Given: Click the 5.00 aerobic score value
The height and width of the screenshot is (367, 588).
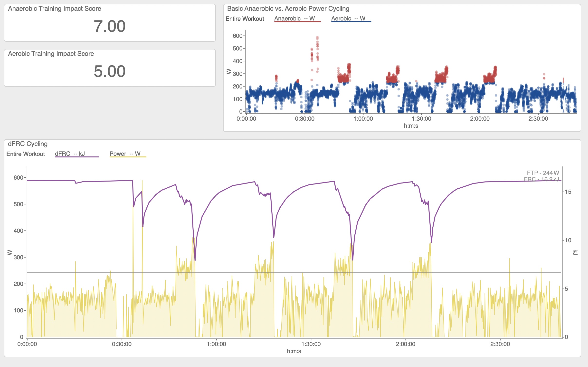Looking at the screenshot, I should (x=110, y=71).
